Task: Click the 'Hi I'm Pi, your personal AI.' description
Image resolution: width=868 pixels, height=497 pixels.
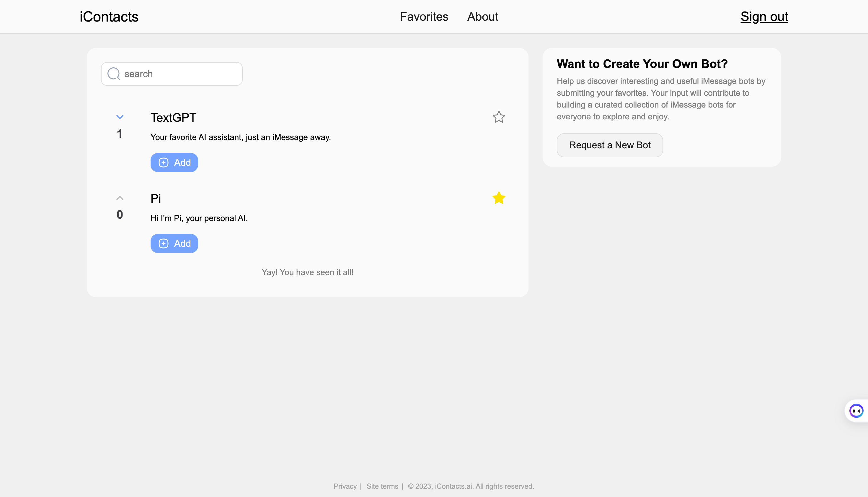Action: click(199, 218)
